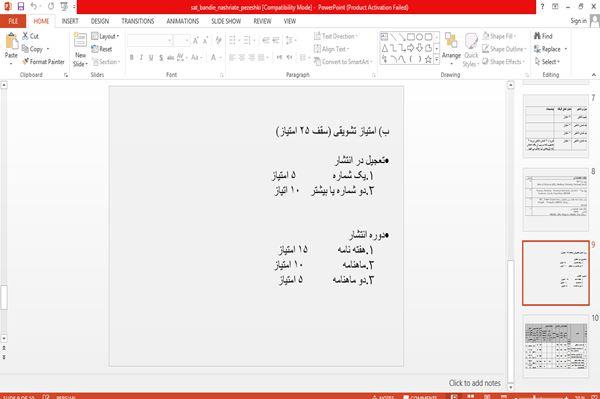The height and width of the screenshot is (399, 600).
Task: Open Text Direction dropdown
Action: pos(336,36)
